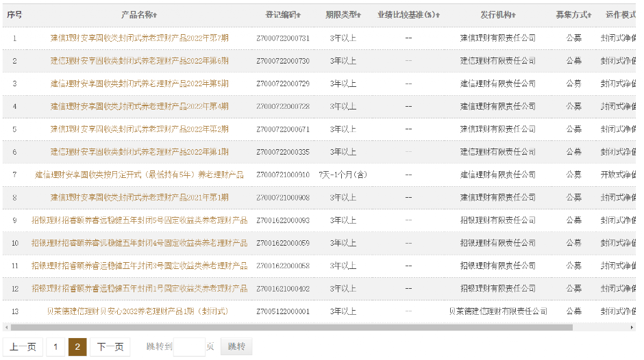The width and height of the screenshot is (644, 360).
Task: Go to page 1
Action: (55, 347)
